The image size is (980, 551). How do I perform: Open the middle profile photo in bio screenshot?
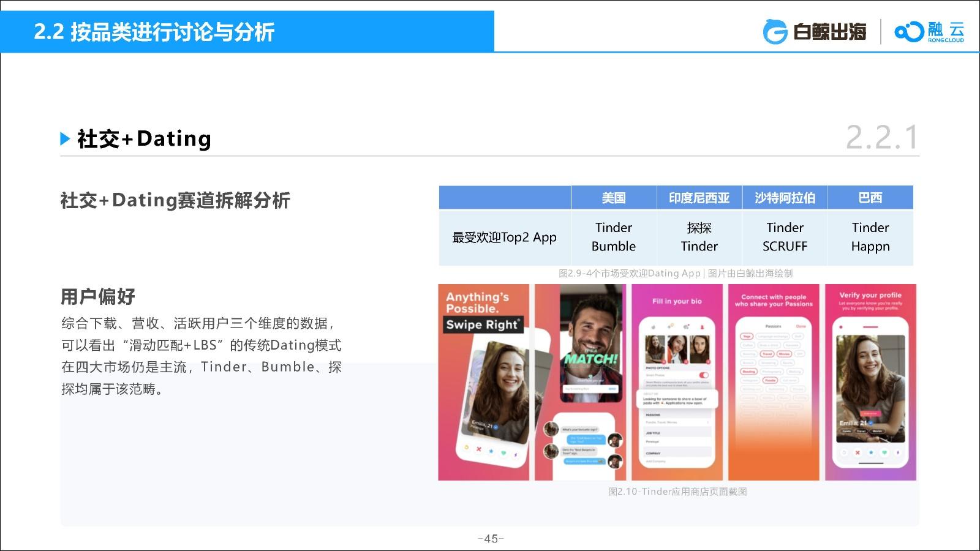click(677, 348)
